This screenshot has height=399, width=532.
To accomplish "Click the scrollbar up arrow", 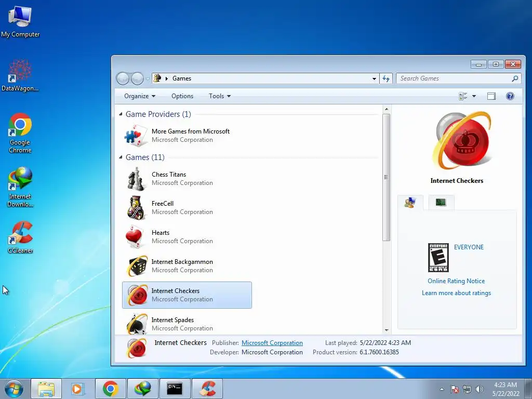I will click(386, 109).
